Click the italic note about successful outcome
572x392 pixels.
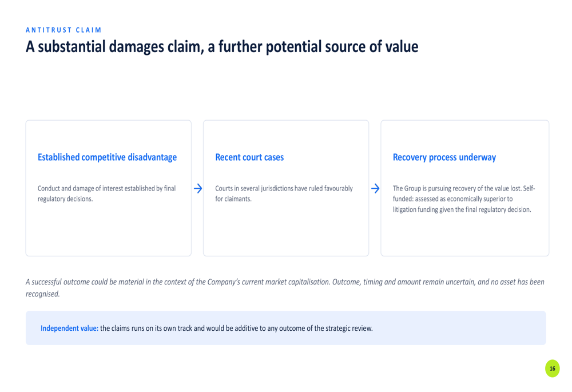pos(285,288)
